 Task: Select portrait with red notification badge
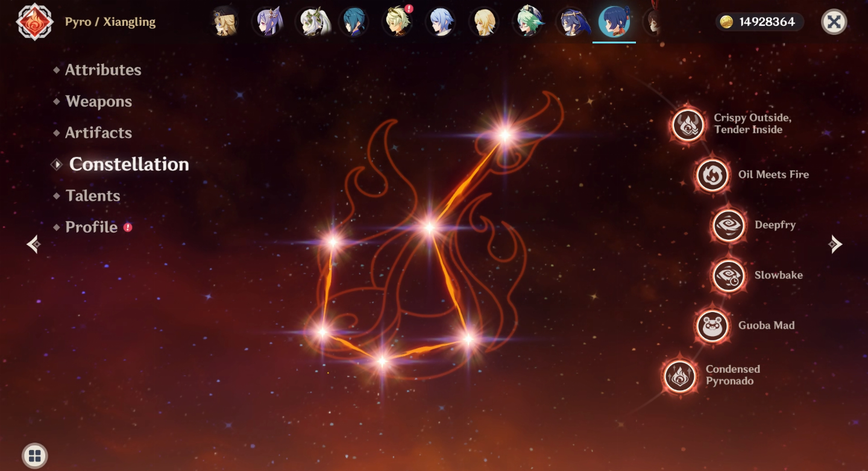click(398, 22)
